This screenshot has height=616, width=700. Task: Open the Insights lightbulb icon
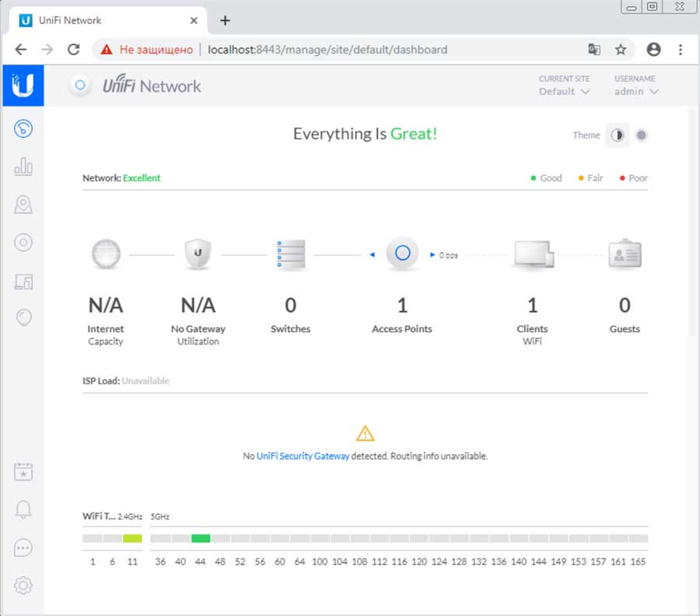click(x=23, y=318)
